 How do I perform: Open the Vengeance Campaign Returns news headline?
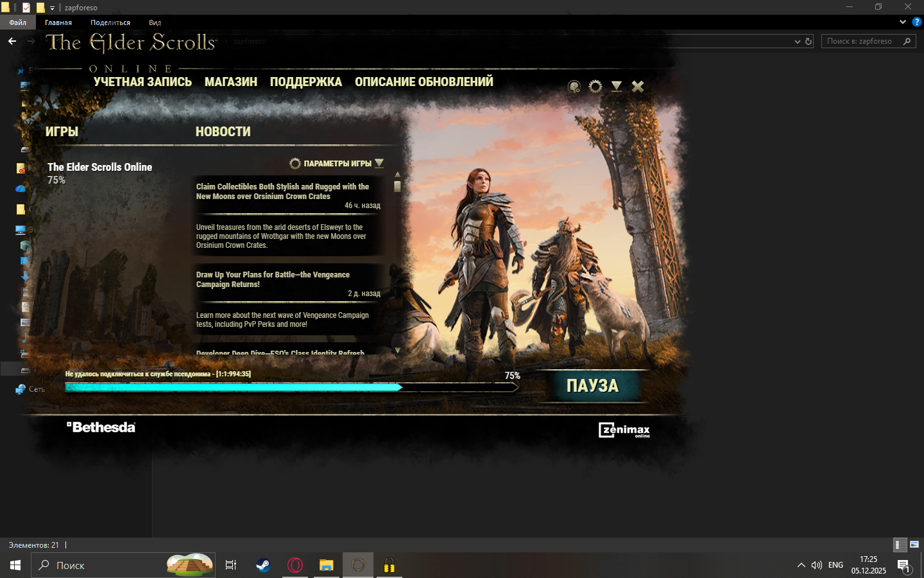(273, 279)
